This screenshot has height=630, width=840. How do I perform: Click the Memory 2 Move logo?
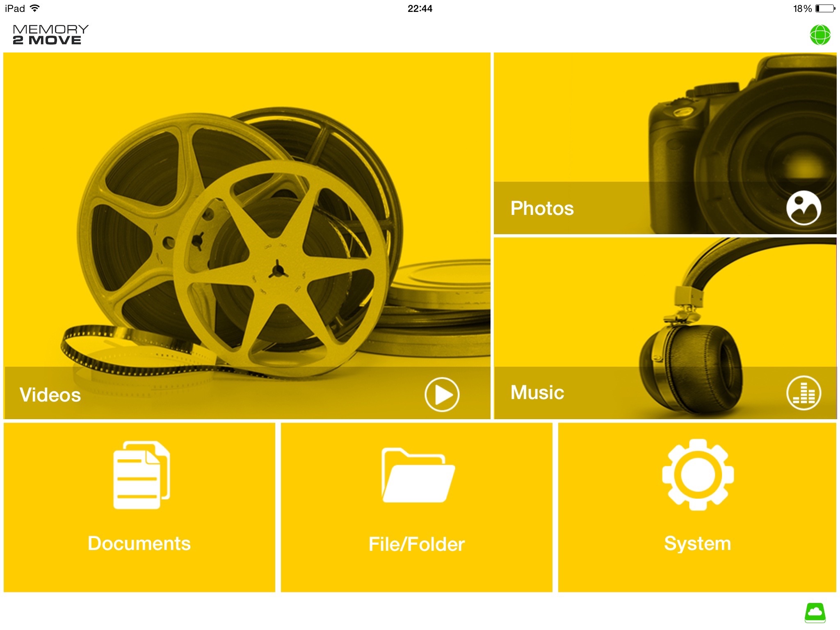click(50, 35)
